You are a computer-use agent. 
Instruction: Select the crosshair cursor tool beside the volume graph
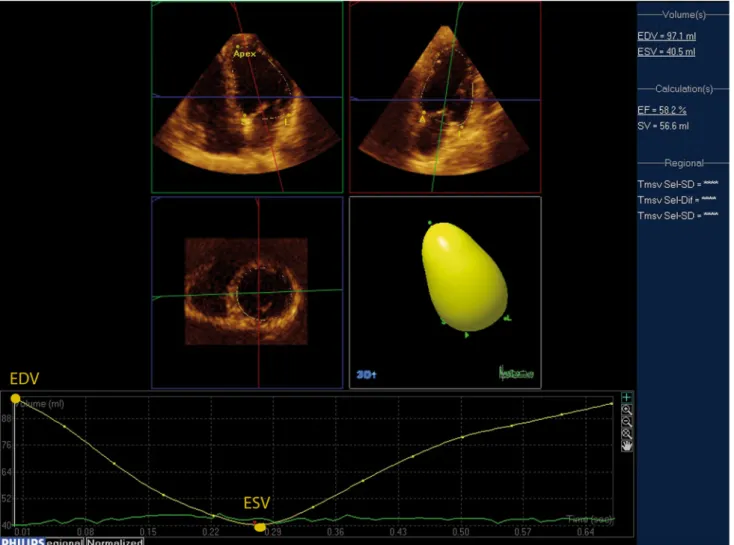click(626, 398)
